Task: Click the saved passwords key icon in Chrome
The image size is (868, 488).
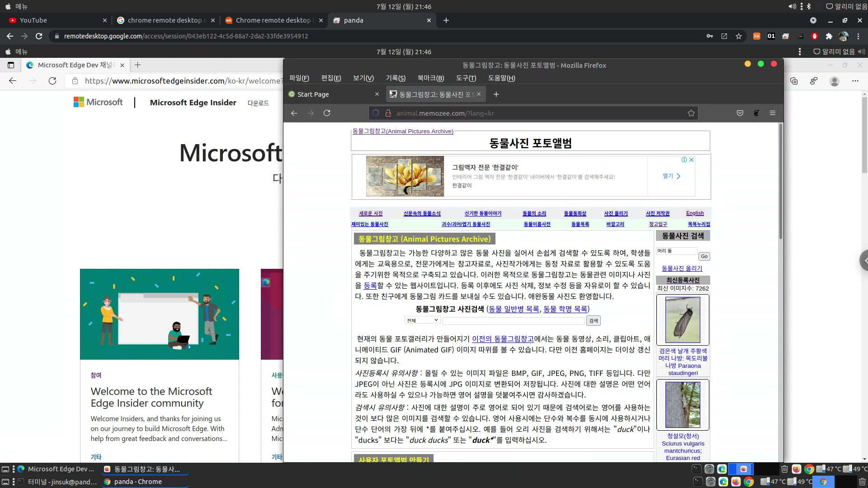Action: tap(710, 36)
